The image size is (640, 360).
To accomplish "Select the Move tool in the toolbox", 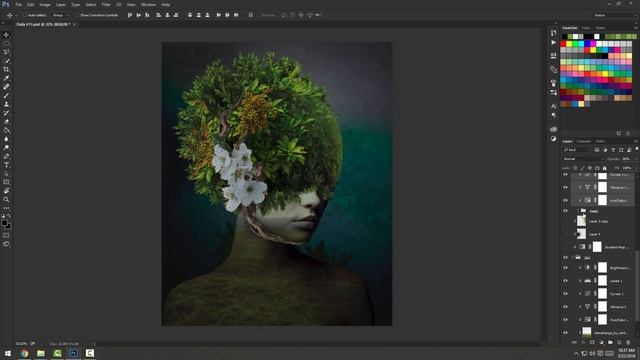I will 6,35.
